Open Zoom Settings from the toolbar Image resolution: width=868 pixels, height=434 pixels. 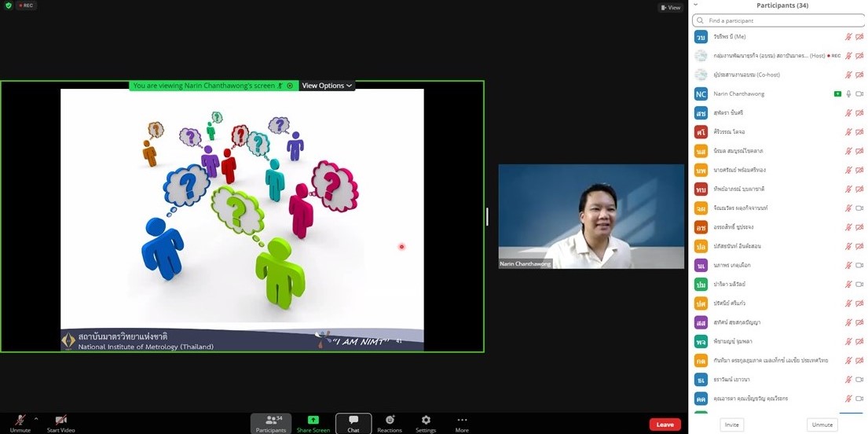click(426, 423)
